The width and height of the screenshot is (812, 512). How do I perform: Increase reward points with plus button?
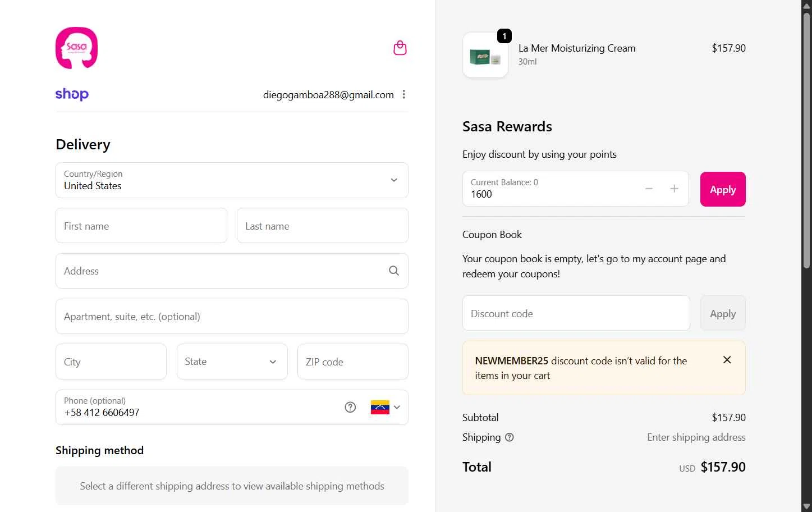pos(675,189)
